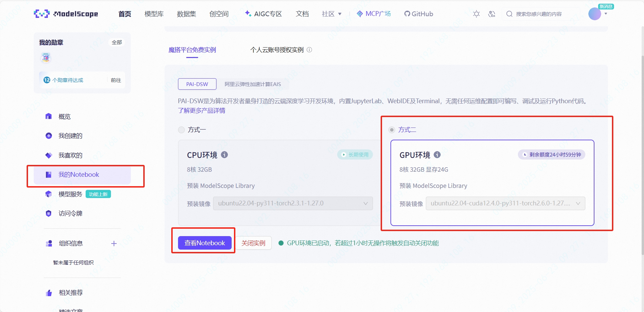Click the 暂未属于任何组织 text
Screen dimensions: 644x312
pos(73,262)
